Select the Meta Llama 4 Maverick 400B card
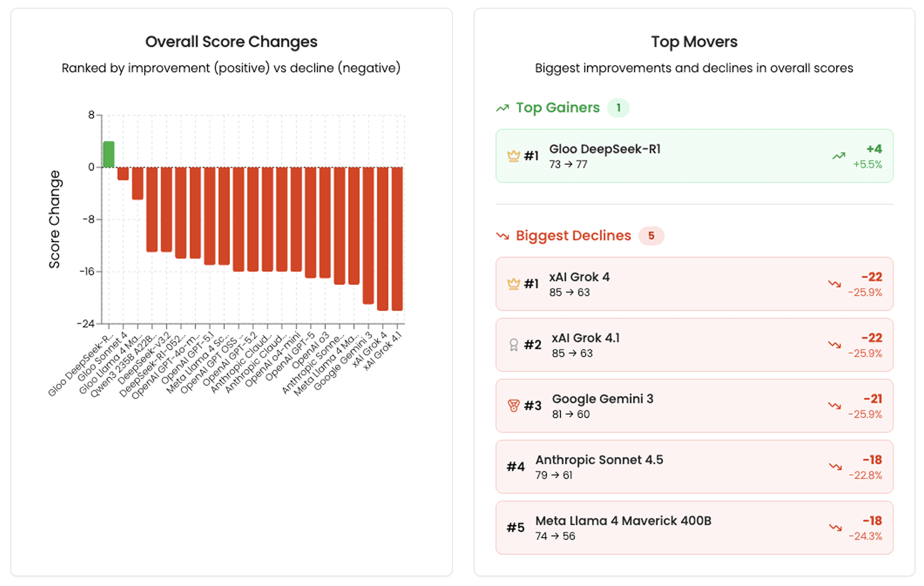Screen dimensions: 924x586 694,528
